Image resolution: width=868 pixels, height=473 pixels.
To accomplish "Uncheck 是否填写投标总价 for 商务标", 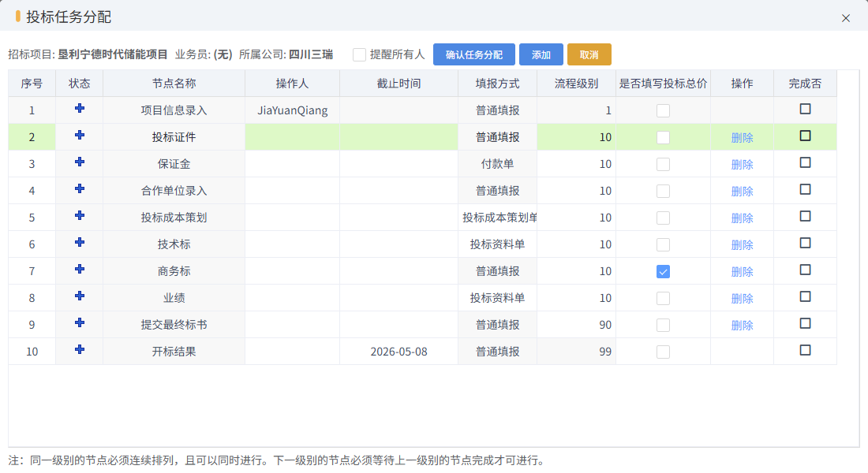I will coord(663,272).
